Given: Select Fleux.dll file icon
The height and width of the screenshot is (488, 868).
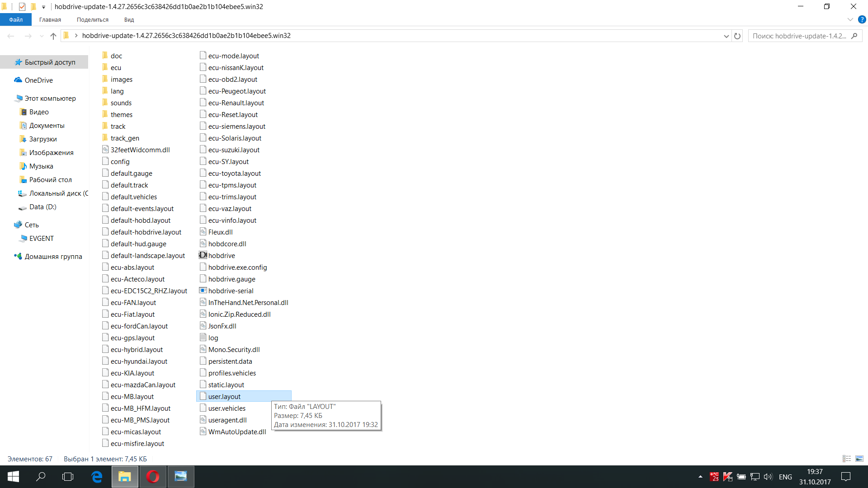Looking at the screenshot, I should coord(203,232).
